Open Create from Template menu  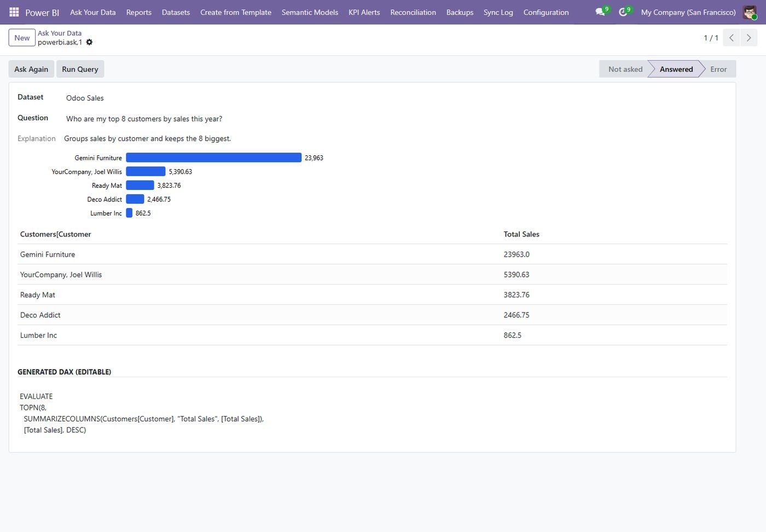pyautogui.click(x=236, y=12)
